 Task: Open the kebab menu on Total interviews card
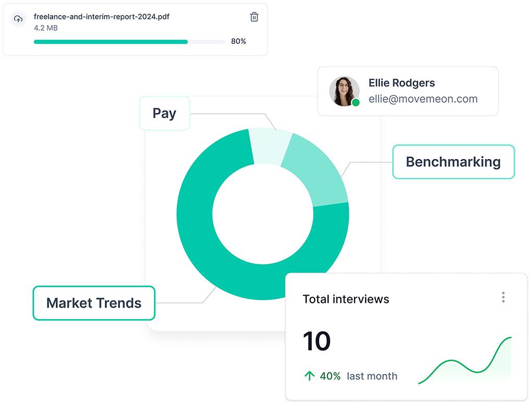click(x=503, y=297)
